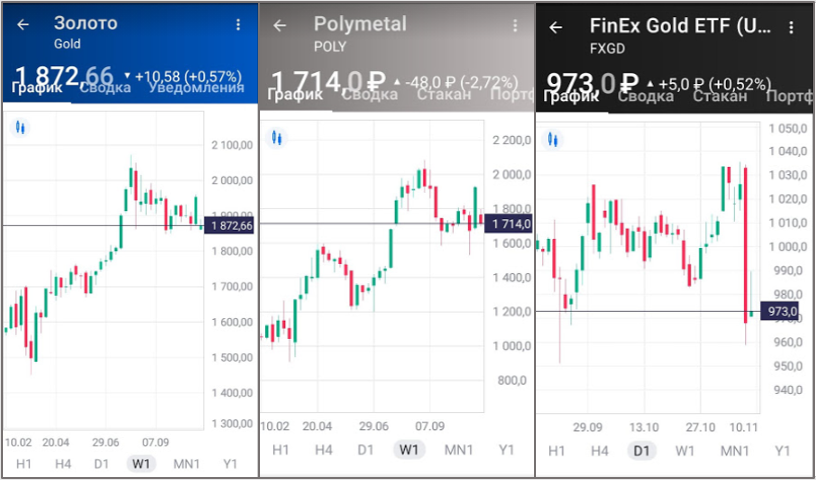Open the Стакан tab in the Polymetal panel
The height and width of the screenshot is (480, 816).
[444, 95]
